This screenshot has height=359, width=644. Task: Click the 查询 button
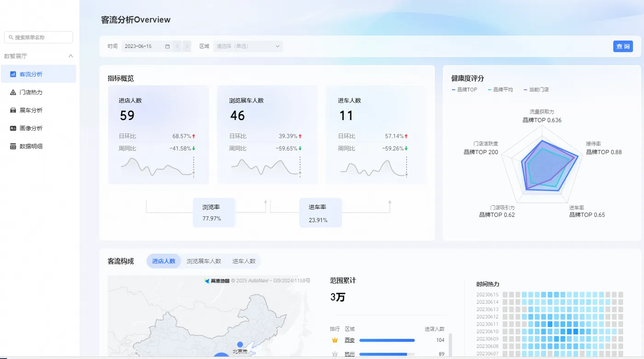pos(623,46)
